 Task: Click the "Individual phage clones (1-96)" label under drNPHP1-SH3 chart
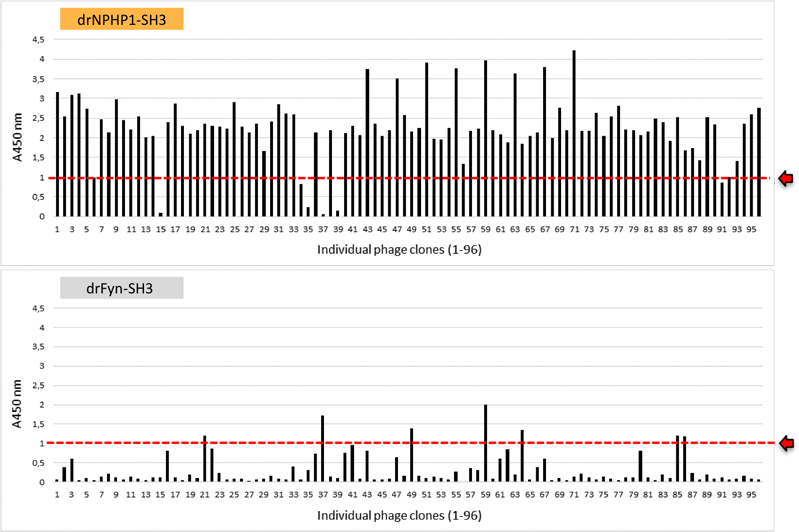point(399,250)
